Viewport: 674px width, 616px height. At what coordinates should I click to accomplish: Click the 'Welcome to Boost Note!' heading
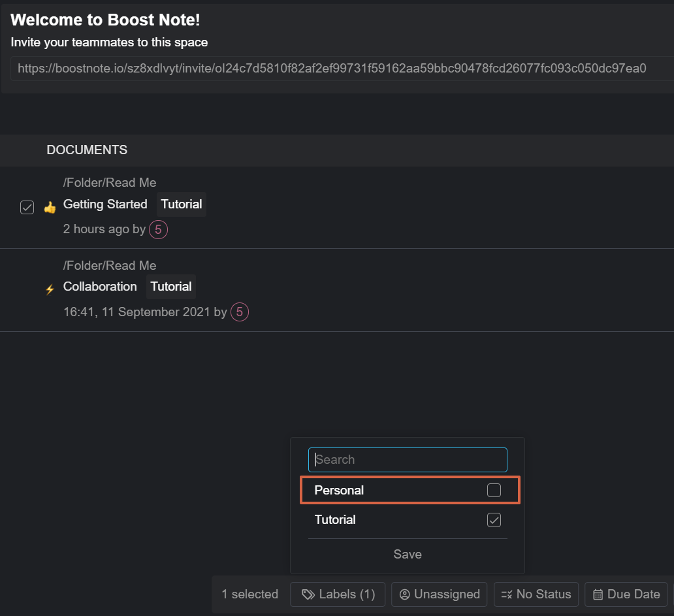[105, 20]
